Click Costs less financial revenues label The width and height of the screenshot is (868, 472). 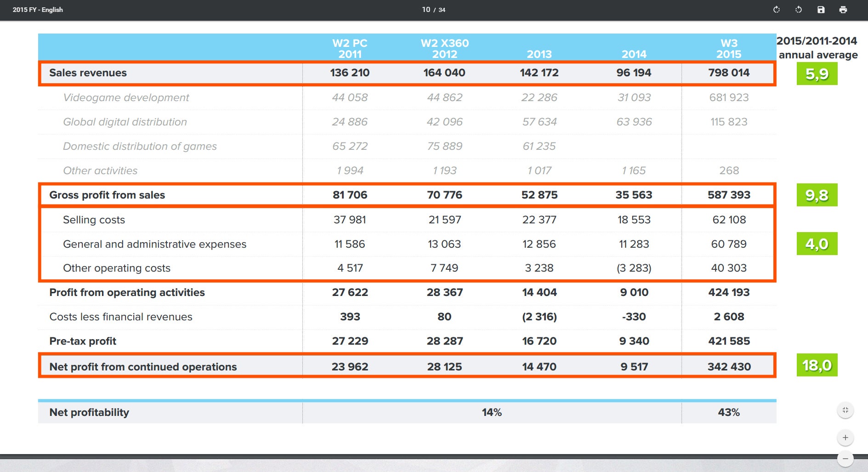click(121, 317)
